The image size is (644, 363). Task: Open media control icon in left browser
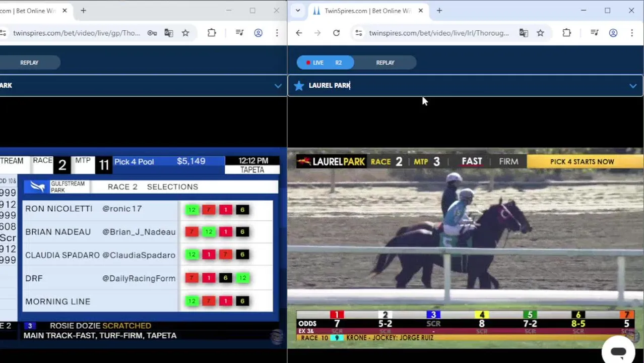tap(240, 33)
